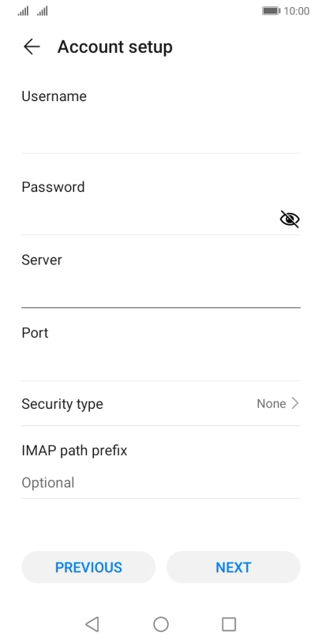Tap the second signal strength icon
Screen dimensions: 322x644
tap(43, 11)
